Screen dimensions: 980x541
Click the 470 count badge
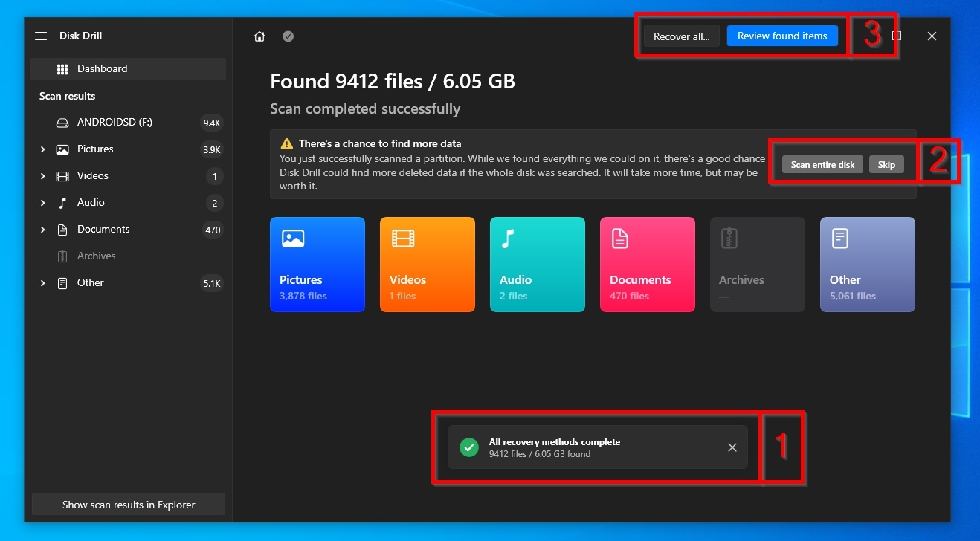[x=213, y=230]
